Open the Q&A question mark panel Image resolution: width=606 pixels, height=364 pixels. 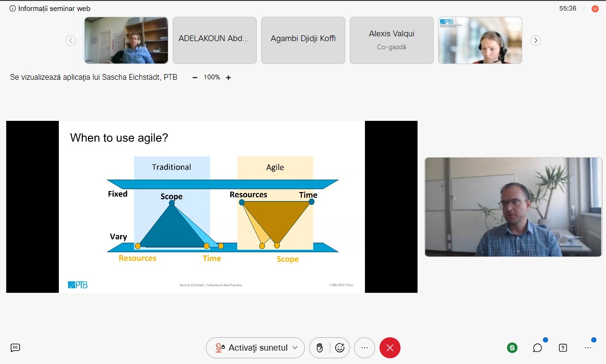point(563,348)
